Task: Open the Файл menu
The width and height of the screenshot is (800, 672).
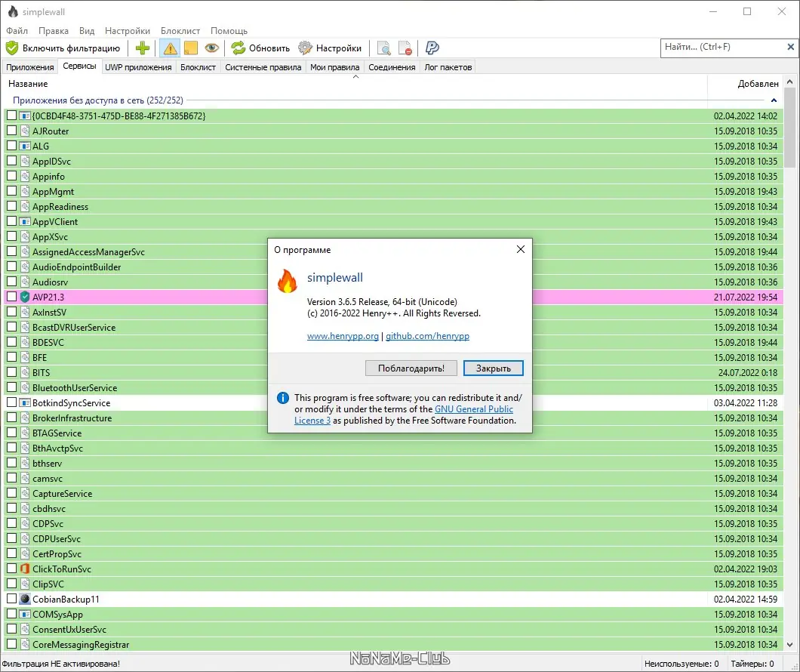Action: click(17, 31)
